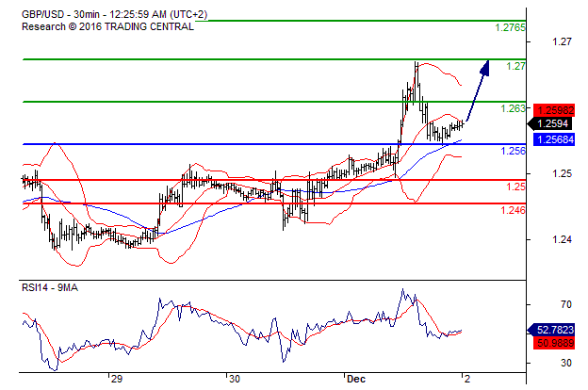The image size is (588, 390).
Task: Click the black 1.2594 current price tag
Action: point(551,123)
